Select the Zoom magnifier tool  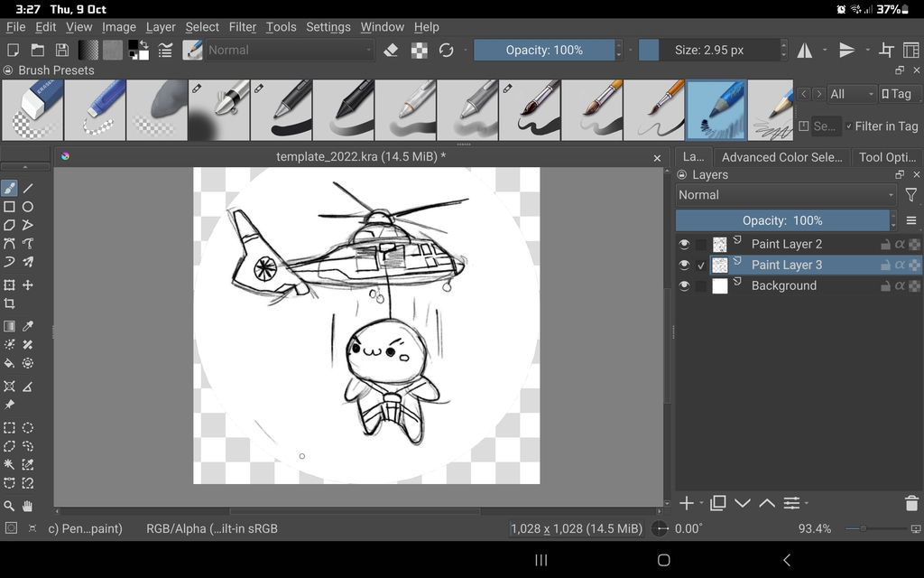pos(9,506)
